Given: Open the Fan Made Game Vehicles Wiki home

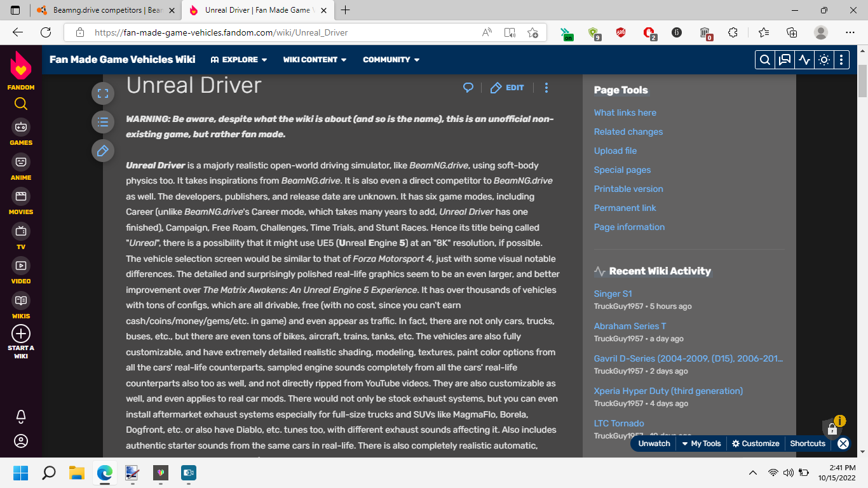Looking at the screenshot, I should coord(123,59).
